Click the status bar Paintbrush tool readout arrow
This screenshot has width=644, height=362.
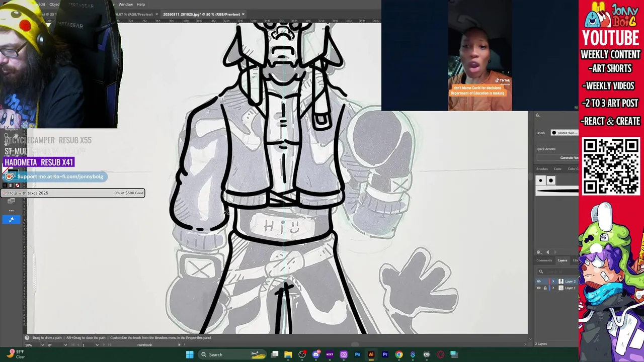click(x=179, y=344)
